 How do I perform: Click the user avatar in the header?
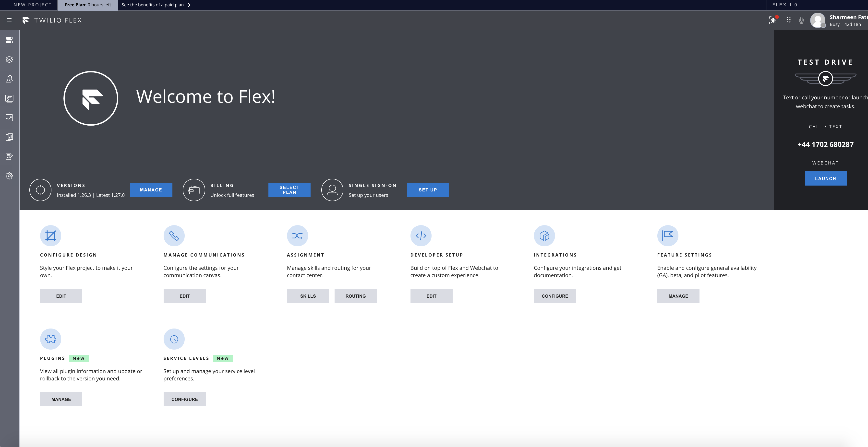pos(818,21)
